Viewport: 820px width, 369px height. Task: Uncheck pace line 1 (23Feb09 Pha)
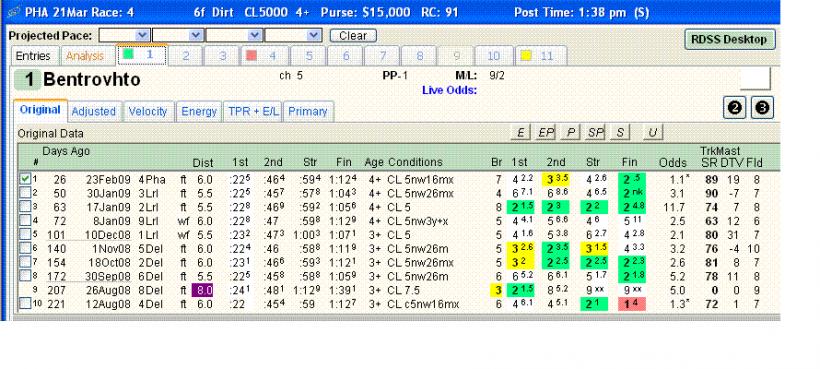point(25,179)
